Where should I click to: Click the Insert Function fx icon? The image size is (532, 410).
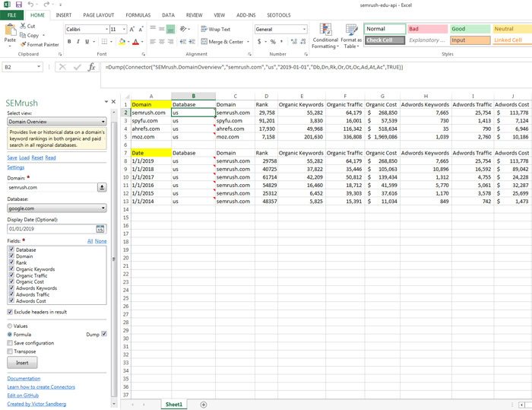92,67
